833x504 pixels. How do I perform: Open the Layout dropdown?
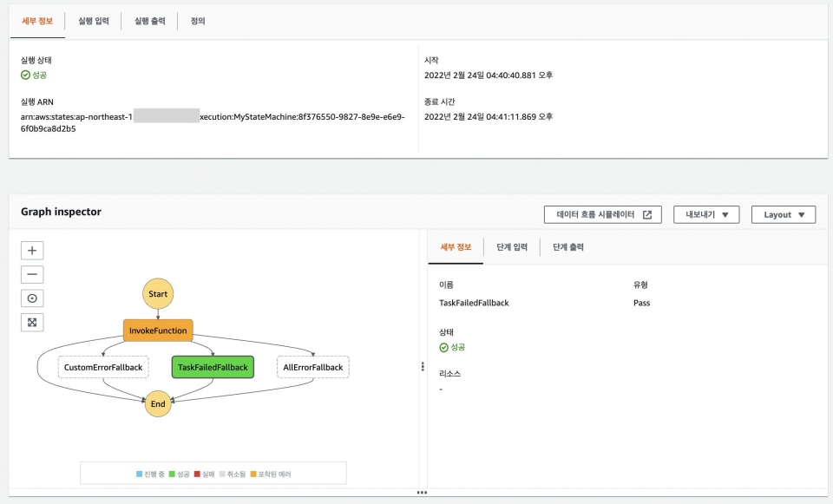[x=784, y=214]
